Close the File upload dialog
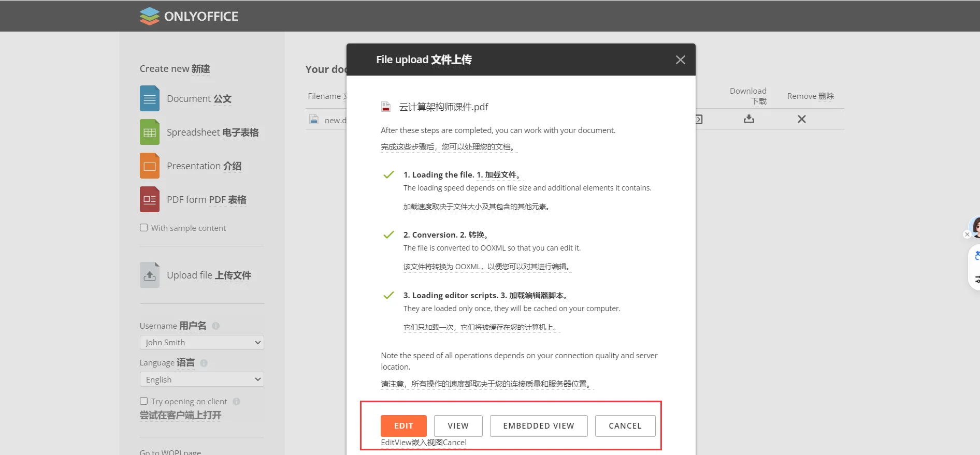This screenshot has width=980, height=455. coord(681,60)
